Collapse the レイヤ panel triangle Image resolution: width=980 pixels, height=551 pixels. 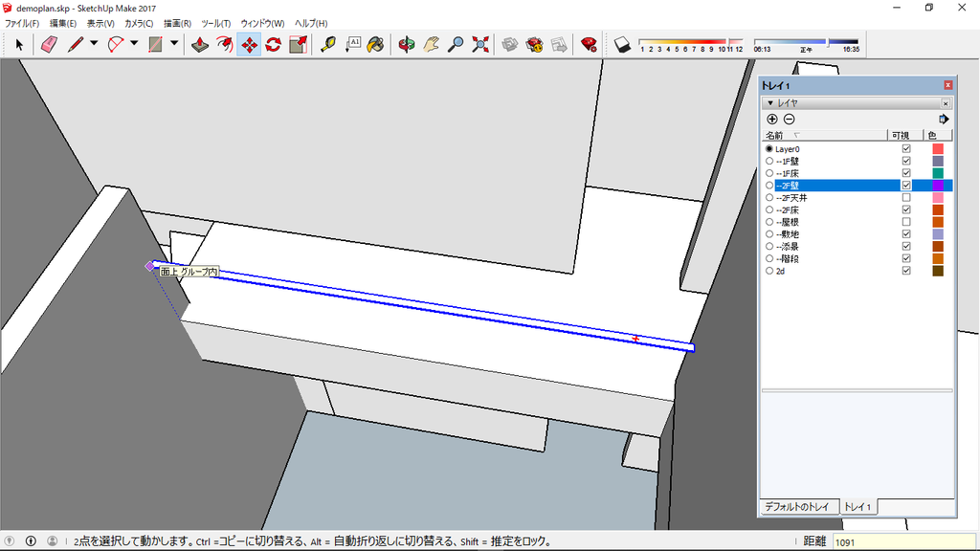(x=770, y=103)
